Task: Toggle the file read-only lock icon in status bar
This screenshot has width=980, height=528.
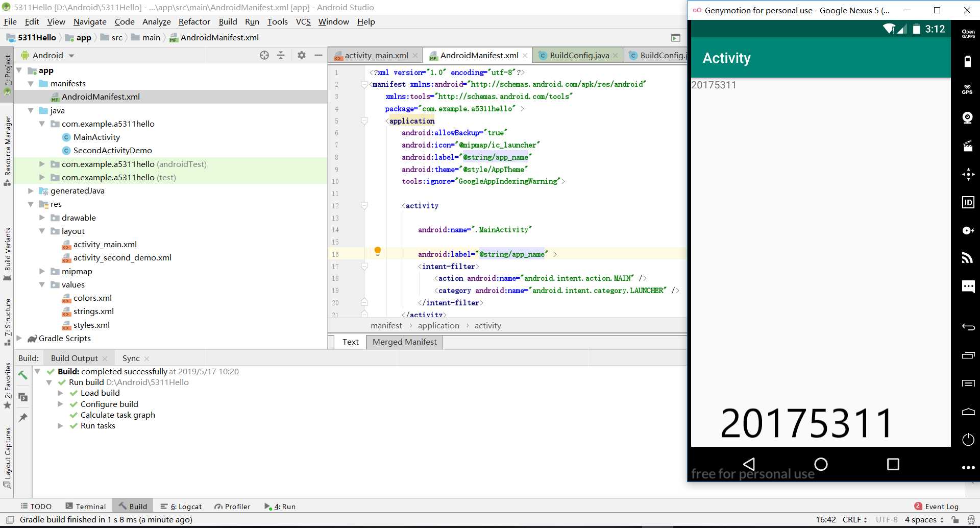Action: tap(955, 520)
